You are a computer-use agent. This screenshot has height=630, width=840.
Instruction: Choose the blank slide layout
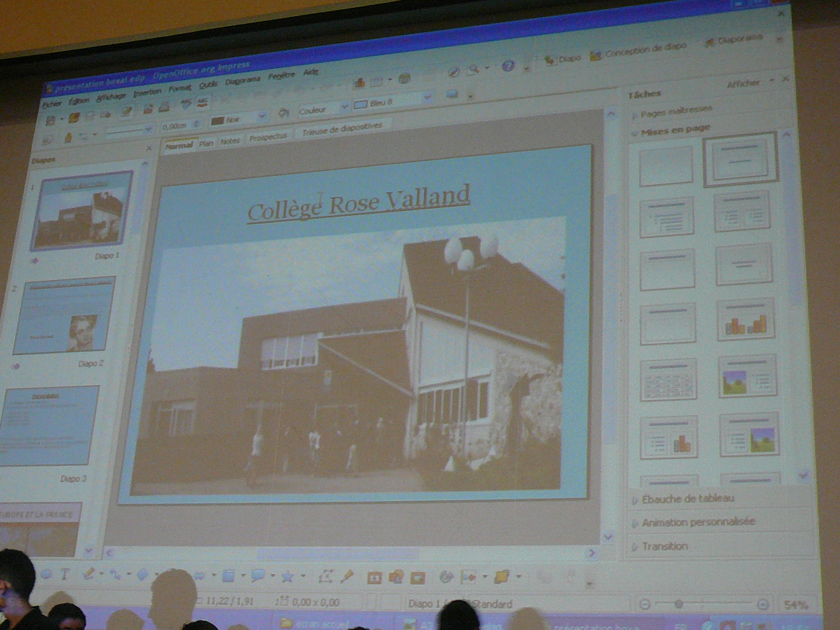(x=666, y=166)
